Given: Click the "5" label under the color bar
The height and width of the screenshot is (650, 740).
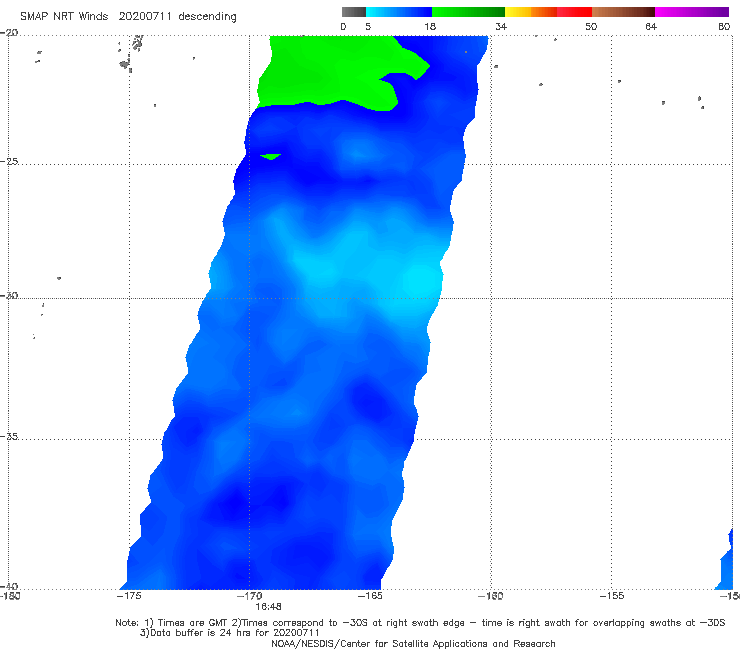Looking at the screenshot, I should [368, 26].
